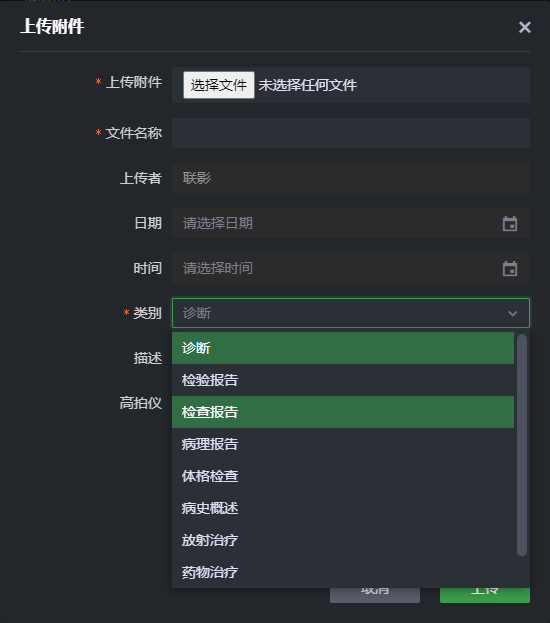
Task: Open the 请选择日期 date picker field
Action: [x=351, y=223]
